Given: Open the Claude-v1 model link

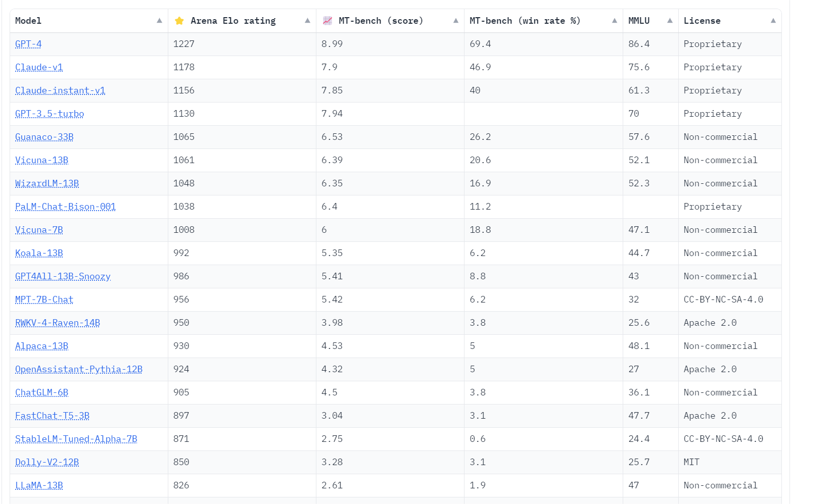Looking at the screenshot, I should point(39,67).
